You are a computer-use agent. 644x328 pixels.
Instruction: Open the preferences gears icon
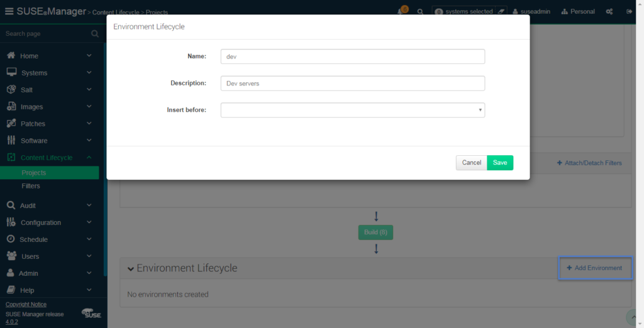[x=609, y=11]
